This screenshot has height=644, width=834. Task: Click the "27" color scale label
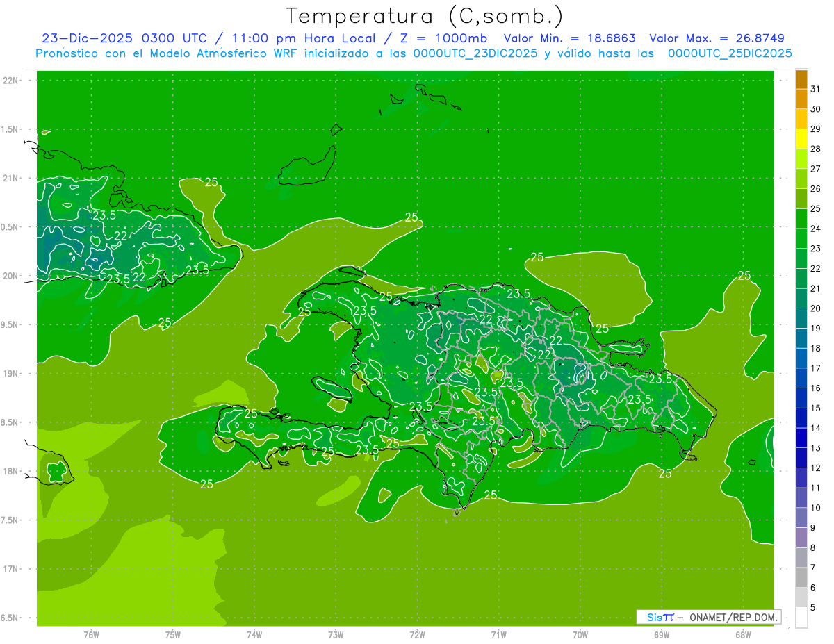pyautogui.click(x=816, y=169)
